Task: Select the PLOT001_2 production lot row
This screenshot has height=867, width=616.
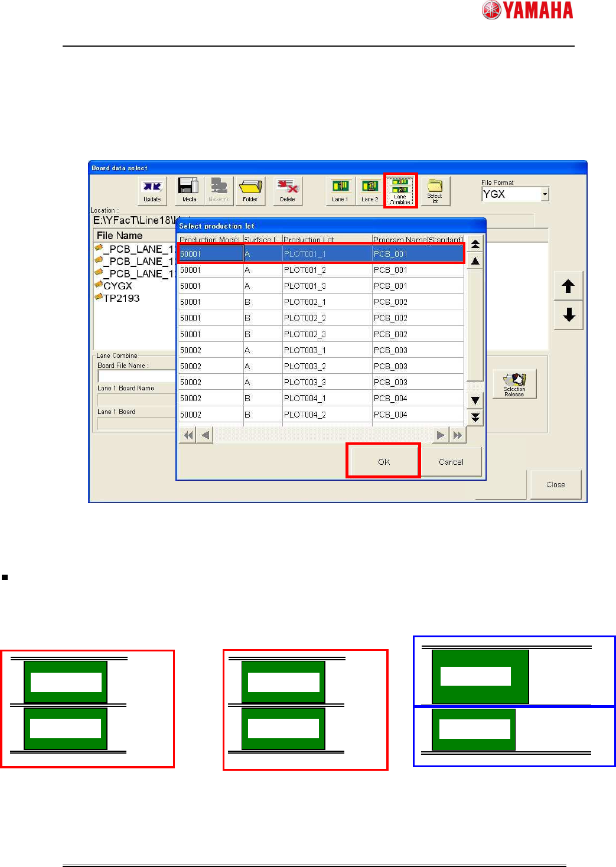Action: point(321,270)
